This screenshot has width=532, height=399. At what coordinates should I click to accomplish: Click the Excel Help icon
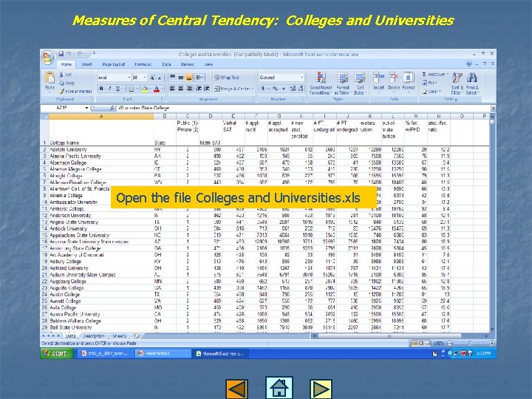click(469, 64)
